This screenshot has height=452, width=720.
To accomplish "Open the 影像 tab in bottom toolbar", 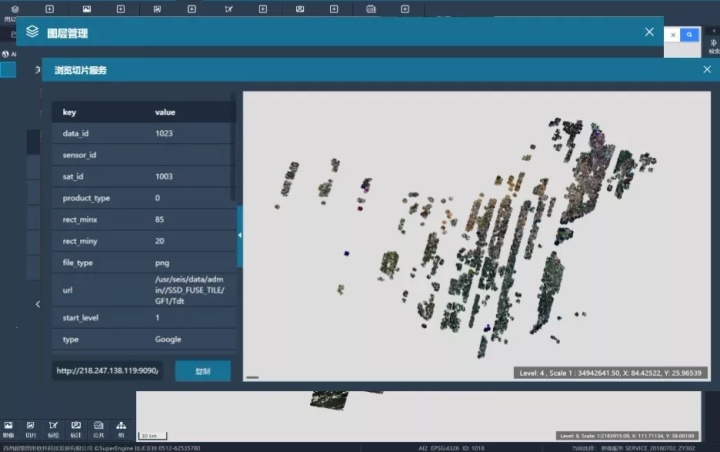I will 8,429.
